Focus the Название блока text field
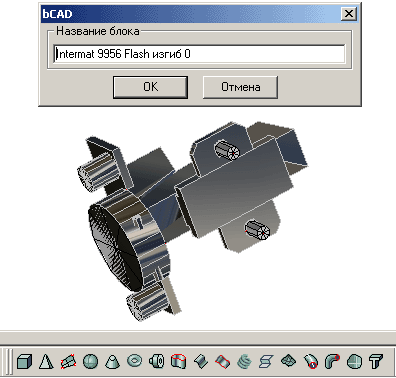 (x=199, y=54)
